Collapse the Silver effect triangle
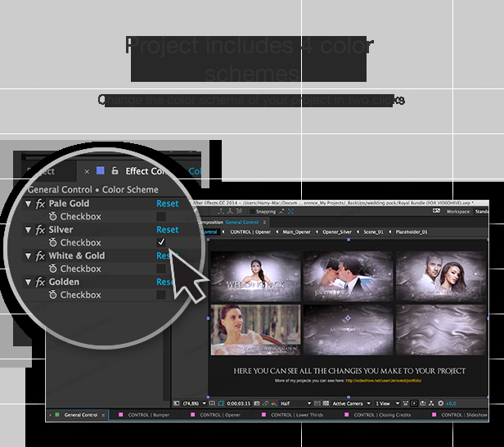Screen dimensions: 504x447 29,230
